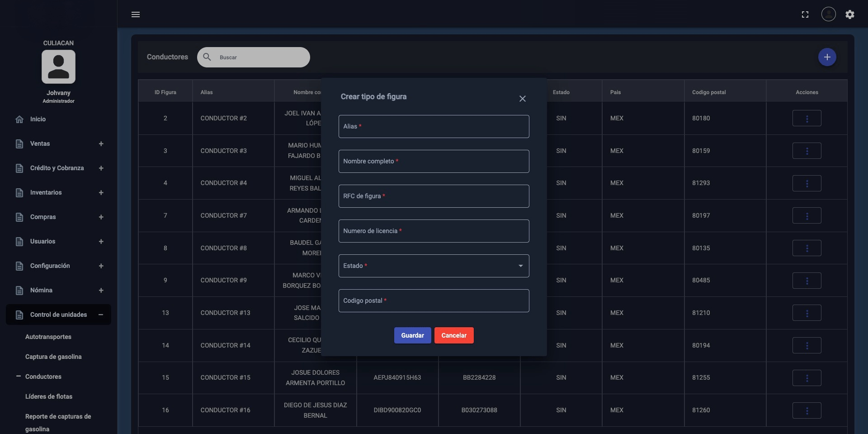Screen dimensions: 868x434
Task: Toggle fullscreen mode icon
Action: [805, 14]
